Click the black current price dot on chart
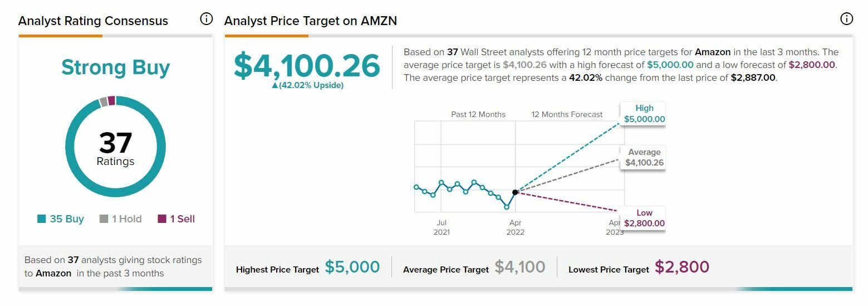The image size is (868, 306). pyautogui.click(x=515, y=192)
